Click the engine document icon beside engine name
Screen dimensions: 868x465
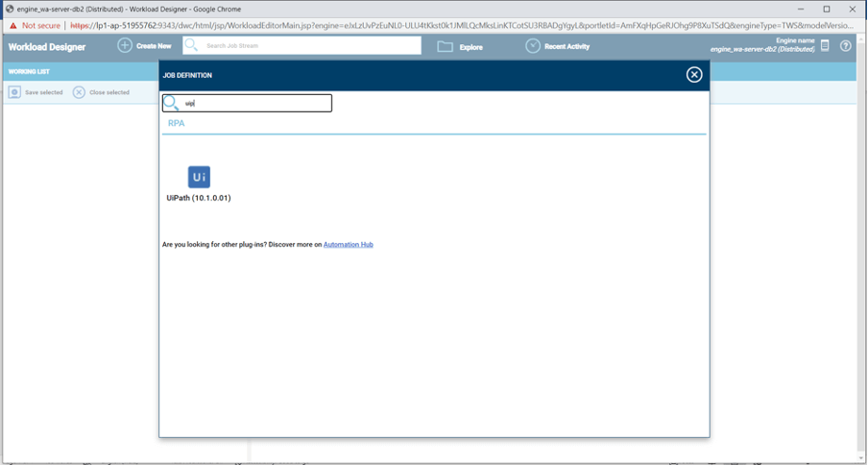[x=825, y=46]
